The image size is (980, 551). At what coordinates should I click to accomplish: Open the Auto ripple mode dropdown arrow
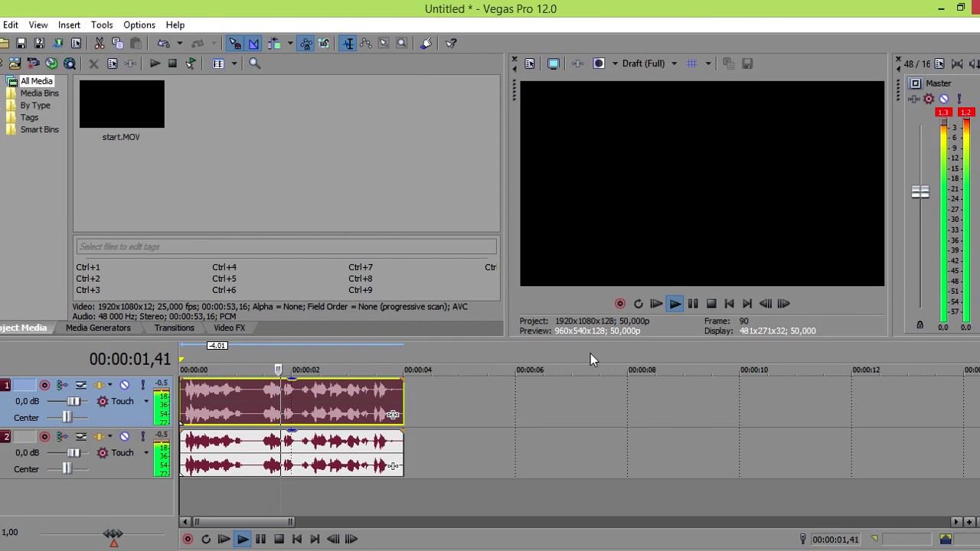(290, 44)
